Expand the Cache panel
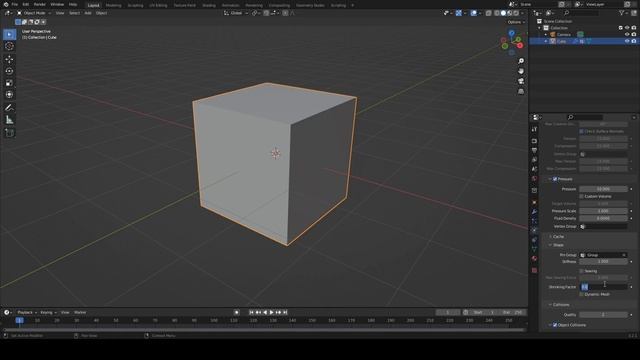This screenshot has width=640, height=360. click(x=557, y=237)
